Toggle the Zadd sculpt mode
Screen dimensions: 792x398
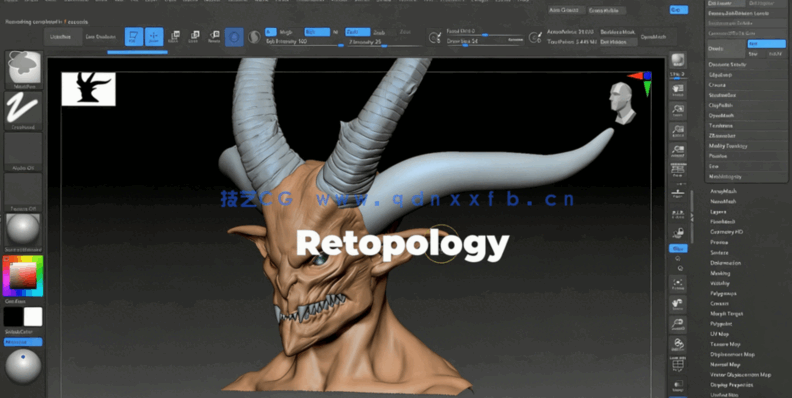[358, 32]
